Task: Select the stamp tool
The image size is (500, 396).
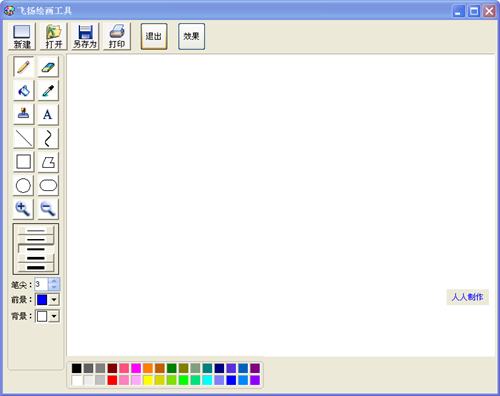Action: tap(23, 114)
